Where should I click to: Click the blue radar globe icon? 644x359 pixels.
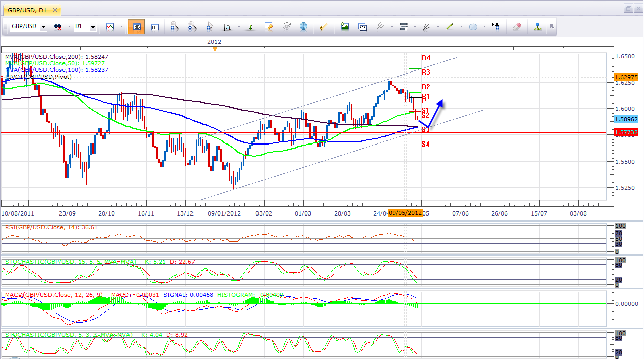pyautogui.click(x=303, y=27)
